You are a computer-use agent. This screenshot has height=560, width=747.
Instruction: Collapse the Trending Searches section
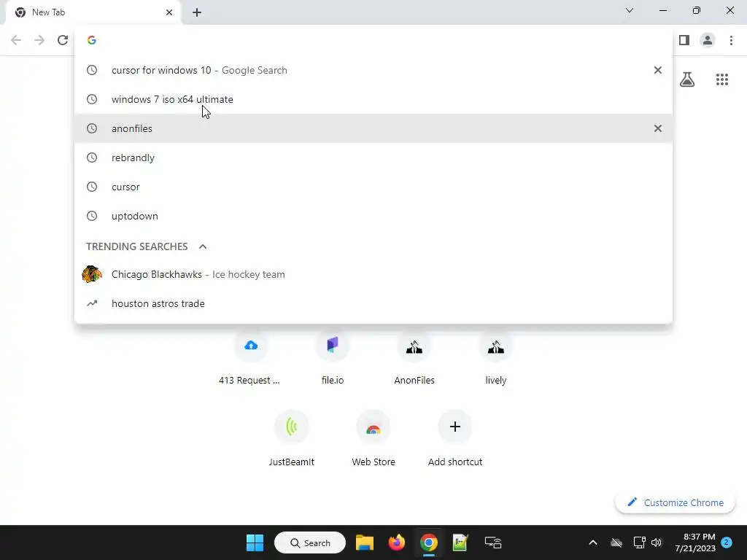pyautogui.click(x=203, y=246)
